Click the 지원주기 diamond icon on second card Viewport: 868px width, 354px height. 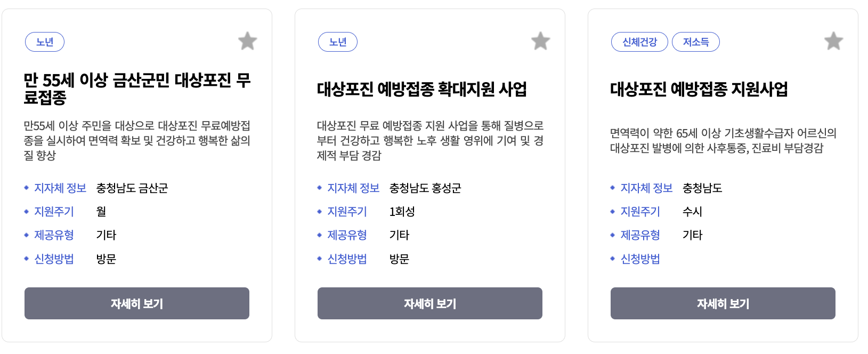(x=319, y=212)
